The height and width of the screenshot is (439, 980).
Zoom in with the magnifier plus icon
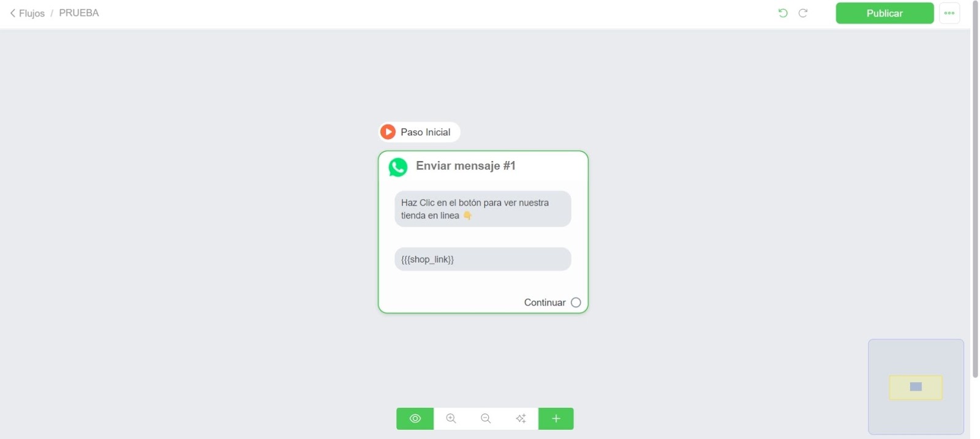[x=451, y=419]
